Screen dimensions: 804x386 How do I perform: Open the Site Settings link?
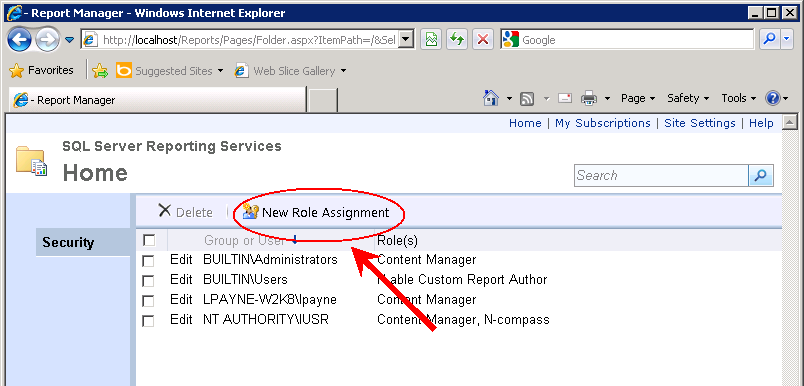[x=699, y=123]
